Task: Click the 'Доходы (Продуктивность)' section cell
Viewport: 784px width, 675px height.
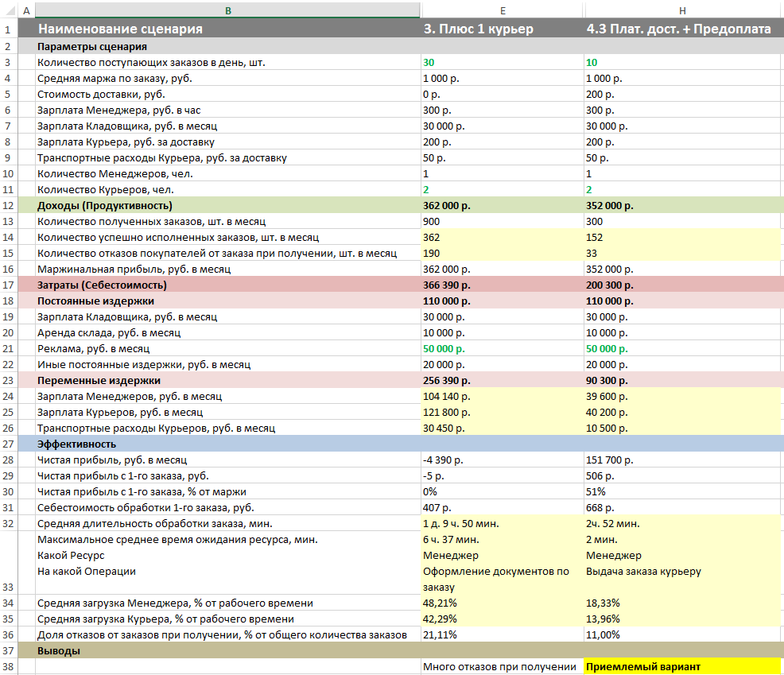Action: [228, 205]
